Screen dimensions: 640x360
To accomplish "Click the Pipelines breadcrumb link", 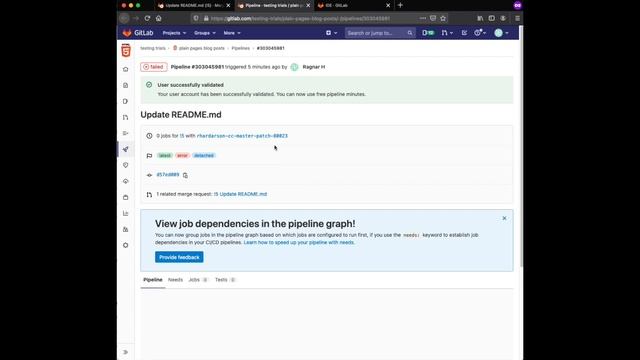I will 240,48.
